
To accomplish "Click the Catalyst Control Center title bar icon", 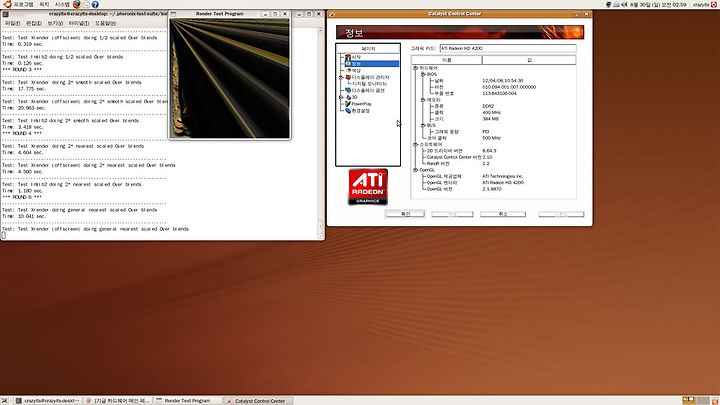I will [x=332, y=14].
